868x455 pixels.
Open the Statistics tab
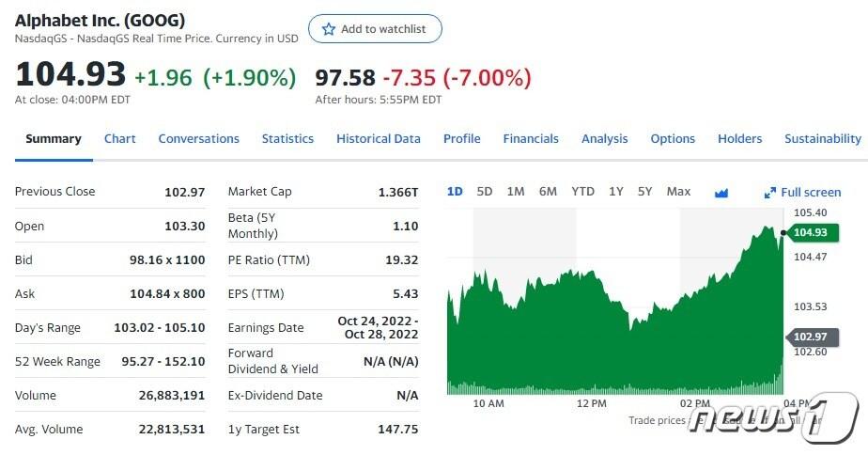(x=287, y=139)
